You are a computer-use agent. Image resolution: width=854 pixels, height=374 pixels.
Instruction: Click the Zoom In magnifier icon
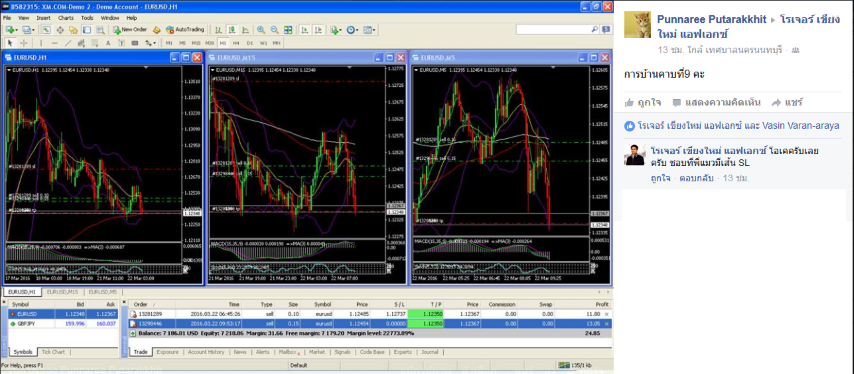click(261, 30)
